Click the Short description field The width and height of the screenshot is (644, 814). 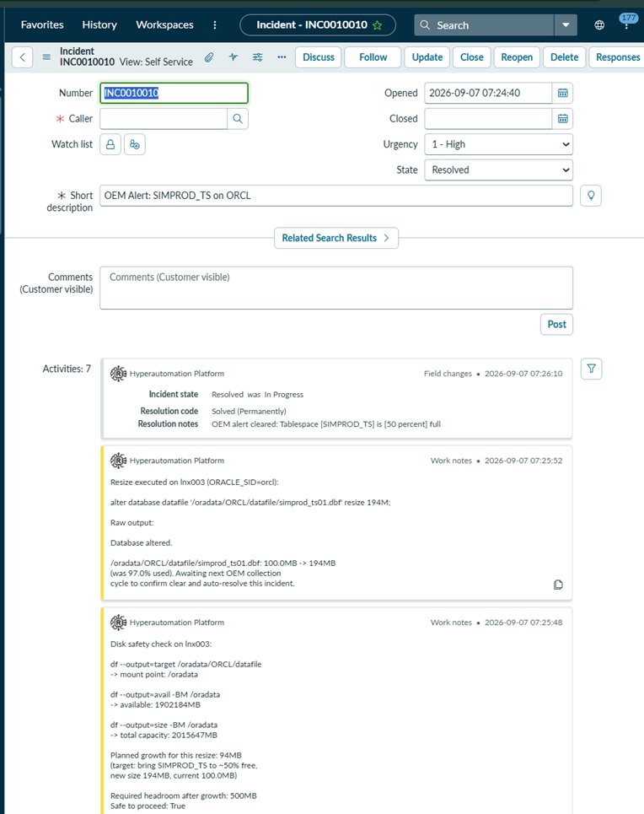(x=336, y=196)
